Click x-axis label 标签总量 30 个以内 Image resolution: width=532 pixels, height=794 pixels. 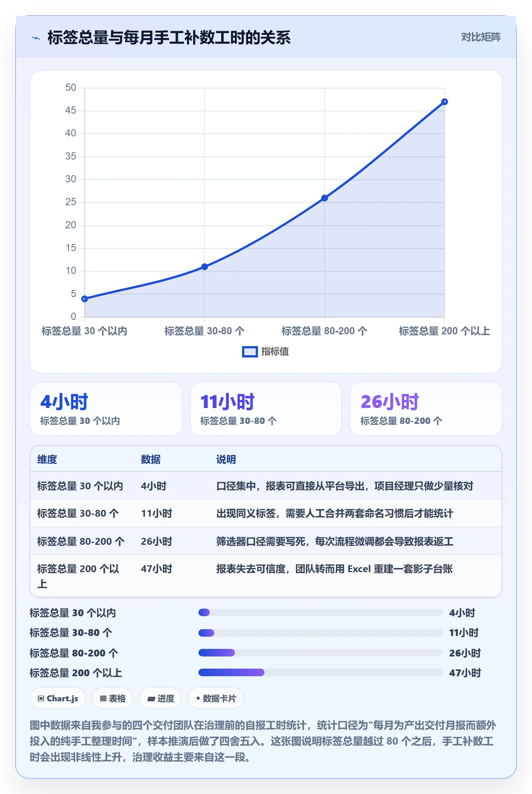(x=84, y=331)
